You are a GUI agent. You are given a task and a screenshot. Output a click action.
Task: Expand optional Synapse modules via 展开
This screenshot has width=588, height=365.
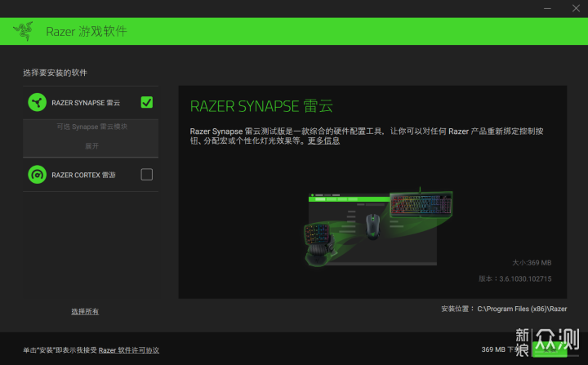click(91, 146)
